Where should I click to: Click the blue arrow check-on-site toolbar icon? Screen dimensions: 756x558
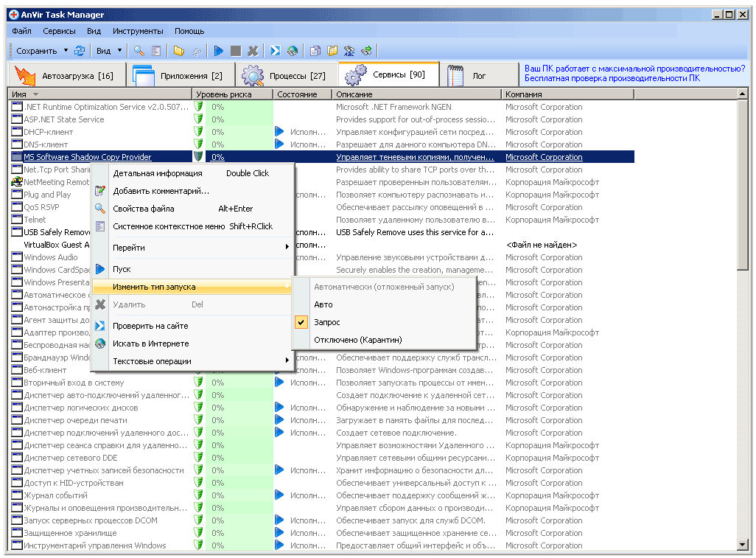coord(275,51)
